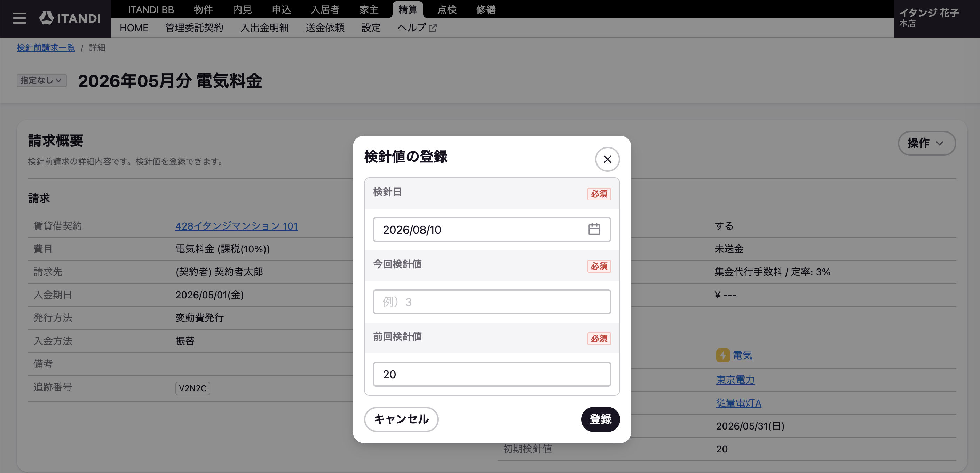
Task: Focus the 前回検針値 input field
Action: click(492, 375)
